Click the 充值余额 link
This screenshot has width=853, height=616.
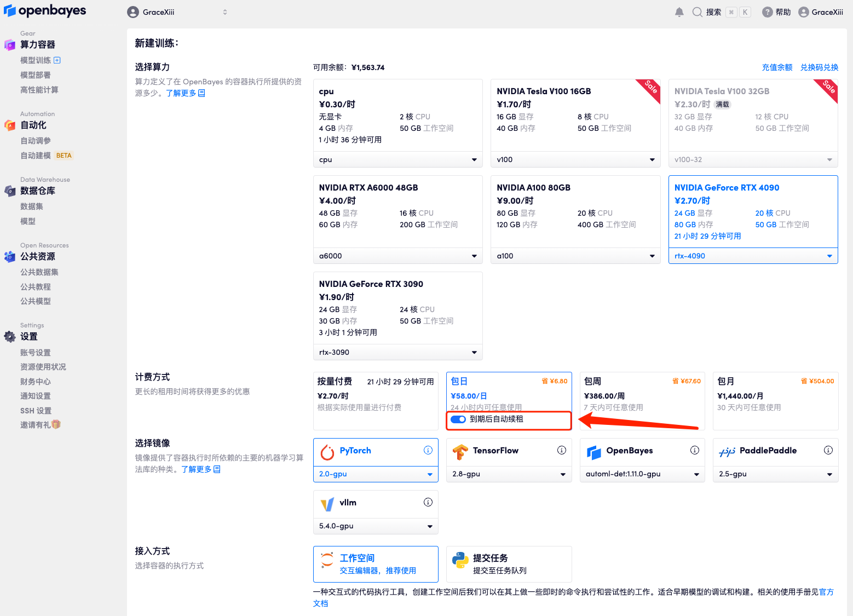pyautogui.click(x=777, y=67)
